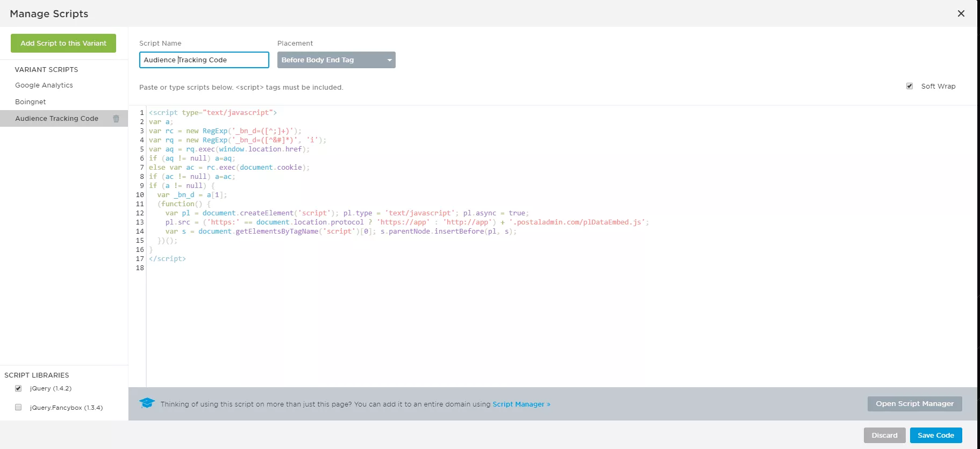Click the Soft Wrap label text
The image size is (980, 449).
(938, 86)
